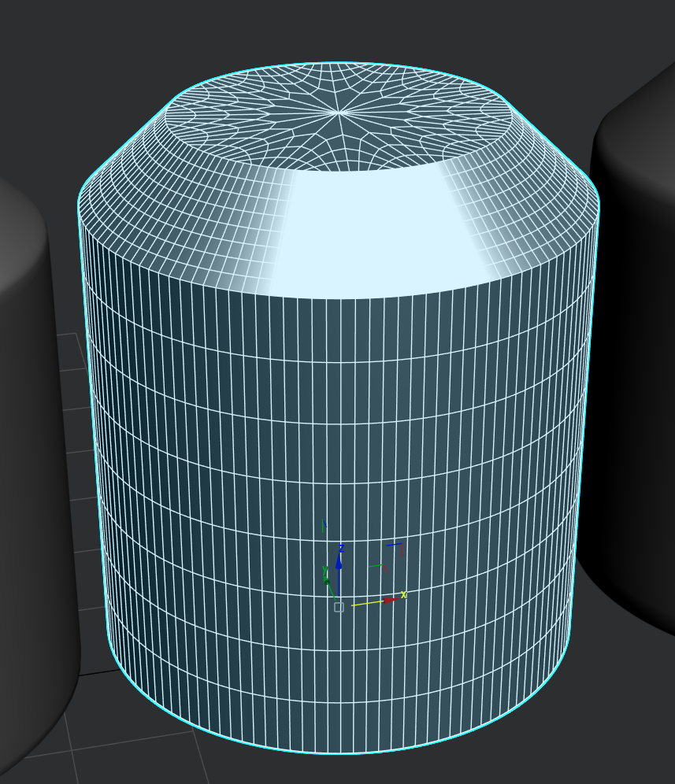Select the green Y axis arrow of the gizmo
This screenshot has width=675, height=784.
pyautogui.click(x=327, y=581)
